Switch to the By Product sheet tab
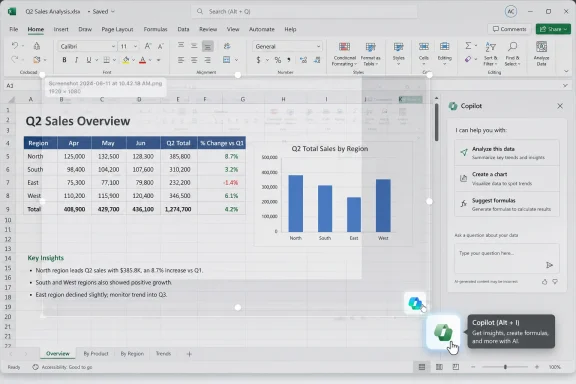The image size is (576, 384). pos(96,354)
